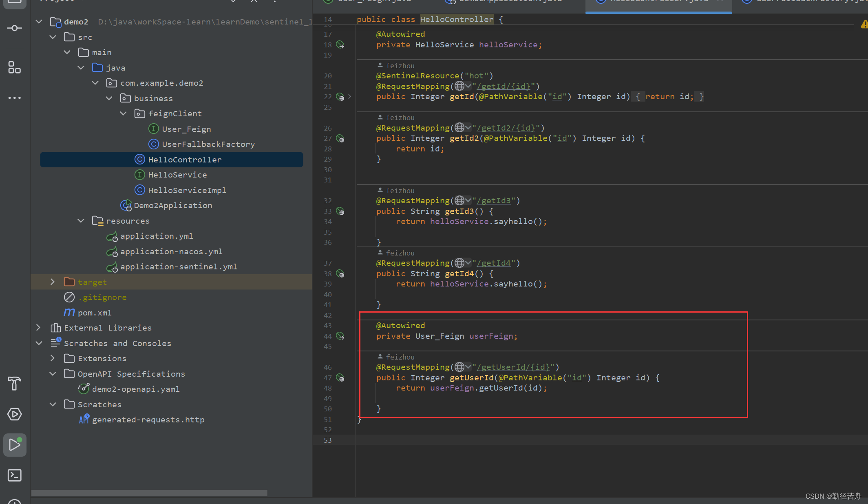Expand the External Libraries node

tap(38, 328)
